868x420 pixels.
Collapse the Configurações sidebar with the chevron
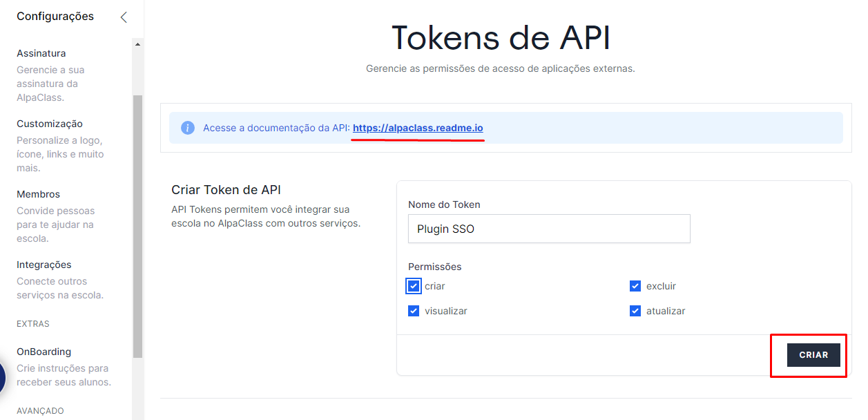124,17
